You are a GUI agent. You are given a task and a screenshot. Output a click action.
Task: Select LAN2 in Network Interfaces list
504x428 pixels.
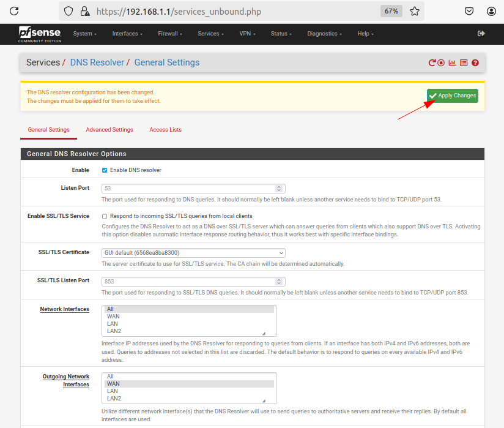coord(114,331)
